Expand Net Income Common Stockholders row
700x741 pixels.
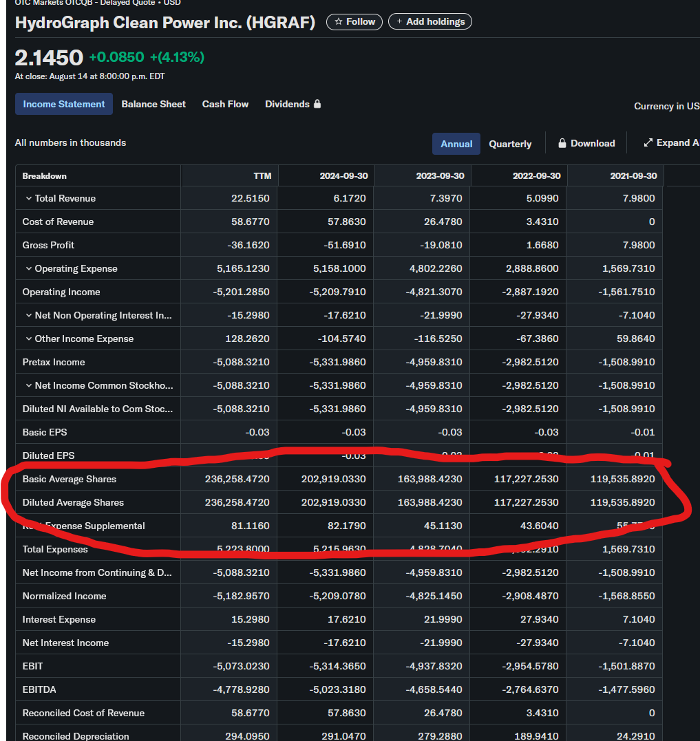pyautogui.click(x=29, y=385)
